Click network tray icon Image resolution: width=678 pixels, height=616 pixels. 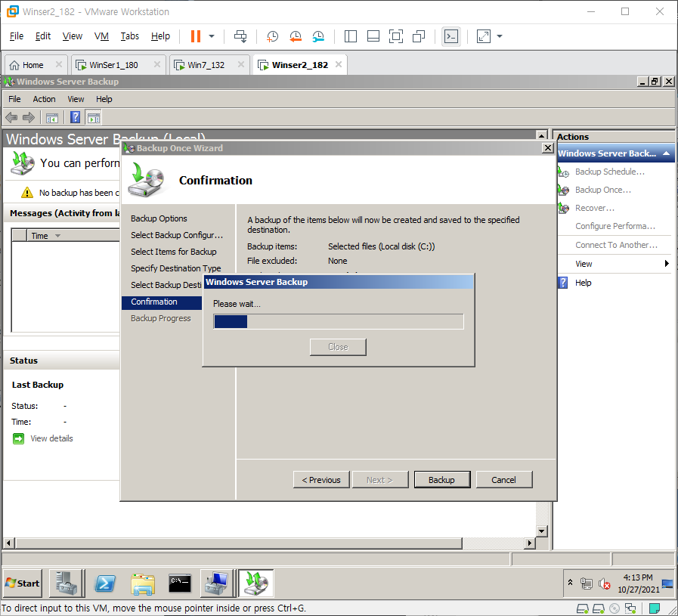pos(587,584)
